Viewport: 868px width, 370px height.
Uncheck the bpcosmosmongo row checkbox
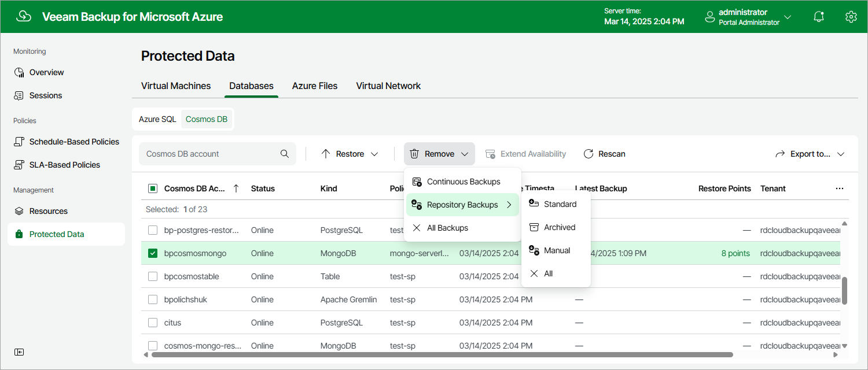click(x=153, y=253)
